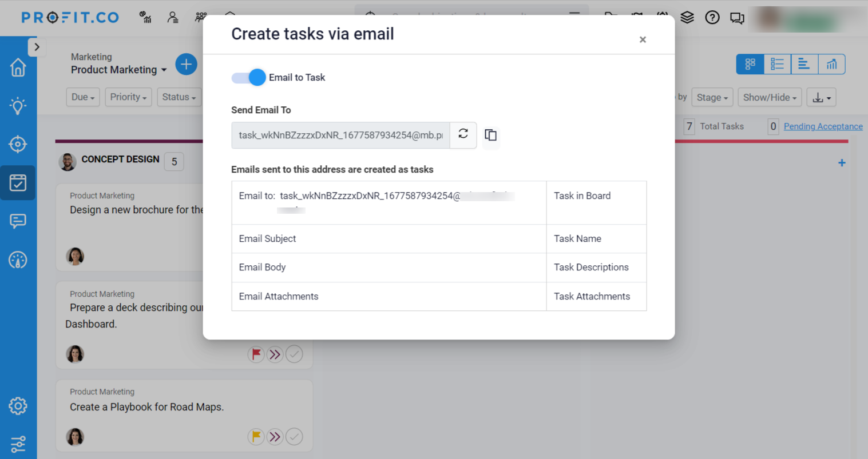Open the Due filter dropdown
Screen dimensions: 868x459
tap(82, 97)
